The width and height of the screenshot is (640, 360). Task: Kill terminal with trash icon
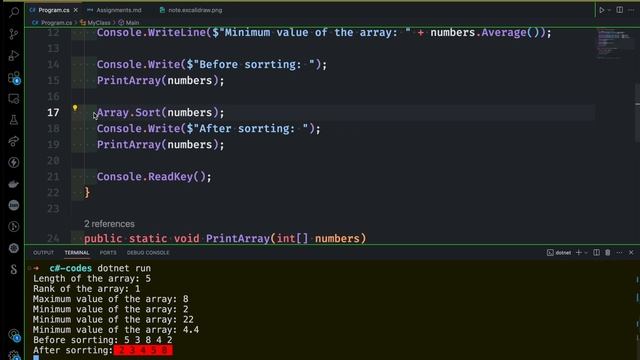click(x=608, y=253)
